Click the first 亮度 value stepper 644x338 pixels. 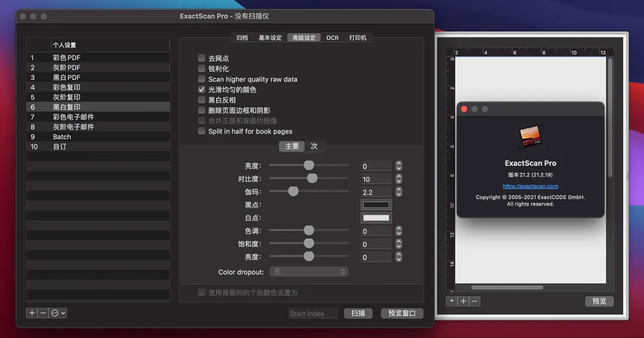399,166
